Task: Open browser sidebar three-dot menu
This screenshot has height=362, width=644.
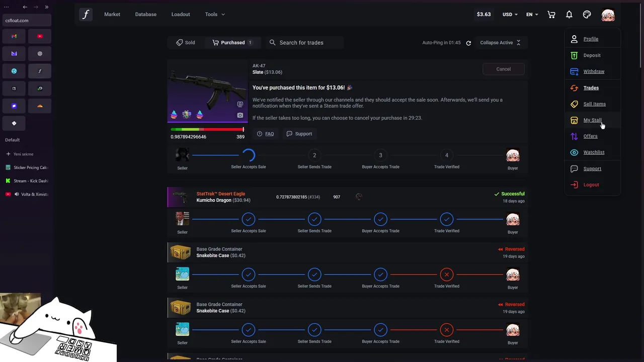Action: tap(7, 7)
